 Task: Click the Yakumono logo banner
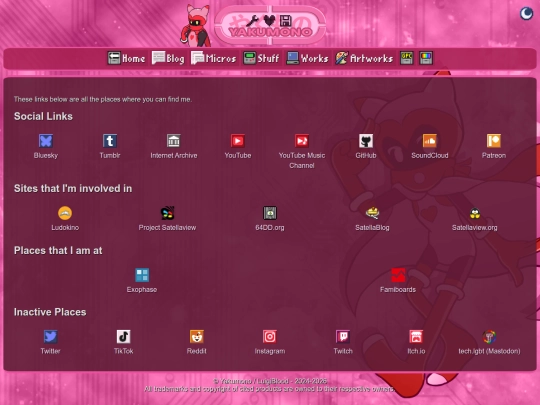tap(270, 25)
